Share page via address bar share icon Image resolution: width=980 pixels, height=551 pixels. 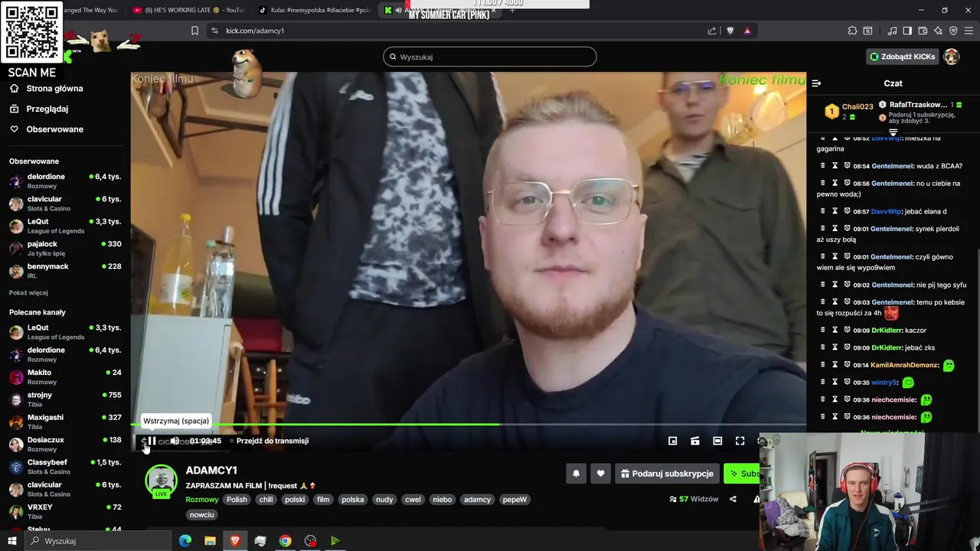[x=712, y=31]
